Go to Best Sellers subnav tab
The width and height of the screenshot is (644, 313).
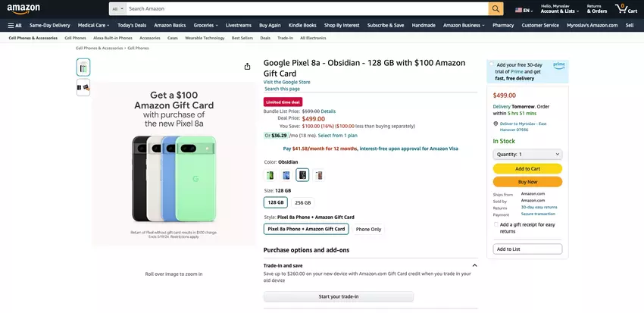pos(242,37)
